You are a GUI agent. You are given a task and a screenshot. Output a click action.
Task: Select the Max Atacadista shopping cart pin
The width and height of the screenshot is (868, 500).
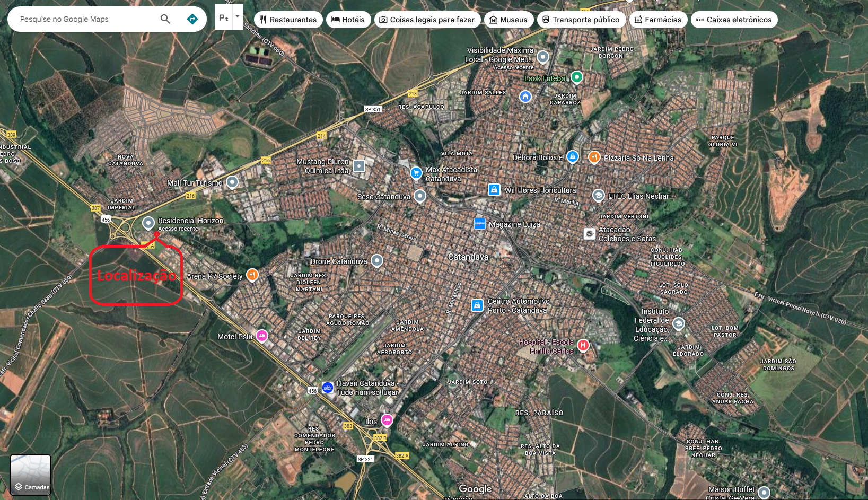coord(416,172)
